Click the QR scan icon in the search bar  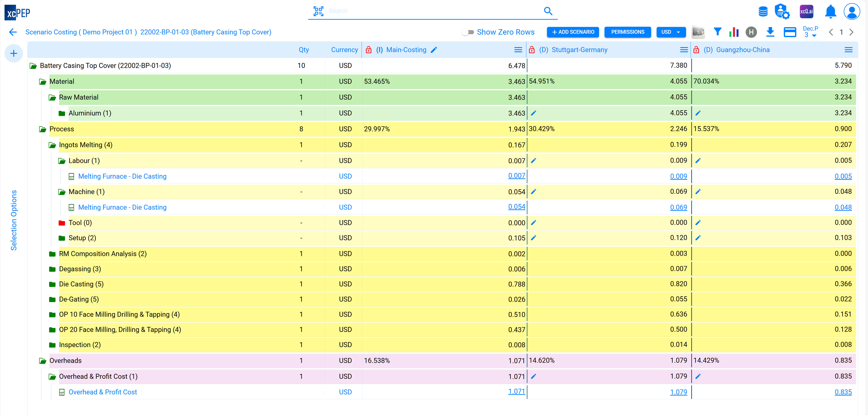click(x=318, y=11)
